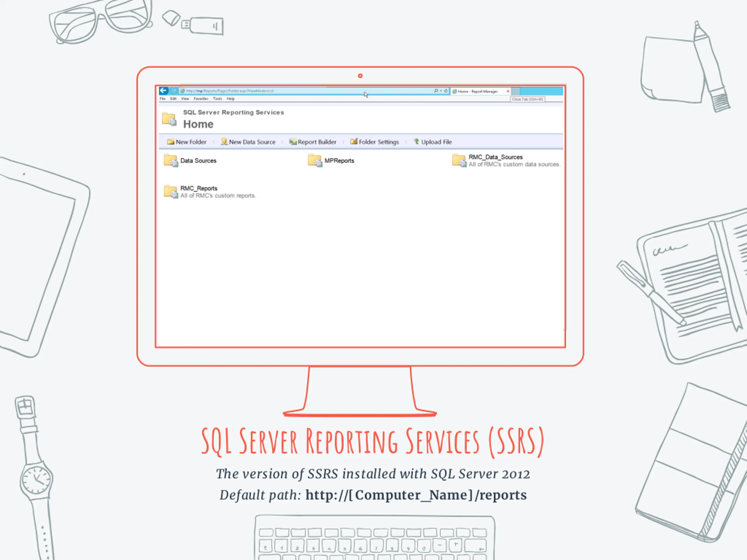
Task: Click the browser Back arrow button
Action: pyautogui.click(x=164, y=90)
